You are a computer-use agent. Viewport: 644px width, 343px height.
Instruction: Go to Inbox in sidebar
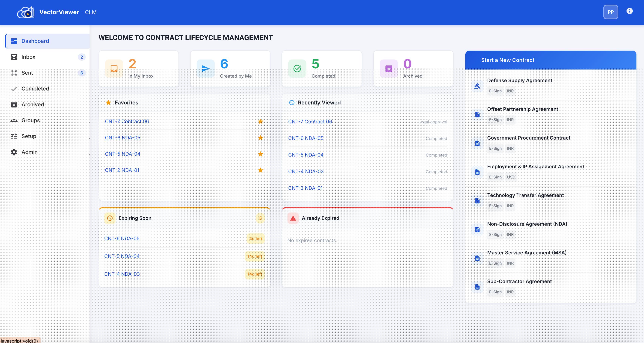48,57
